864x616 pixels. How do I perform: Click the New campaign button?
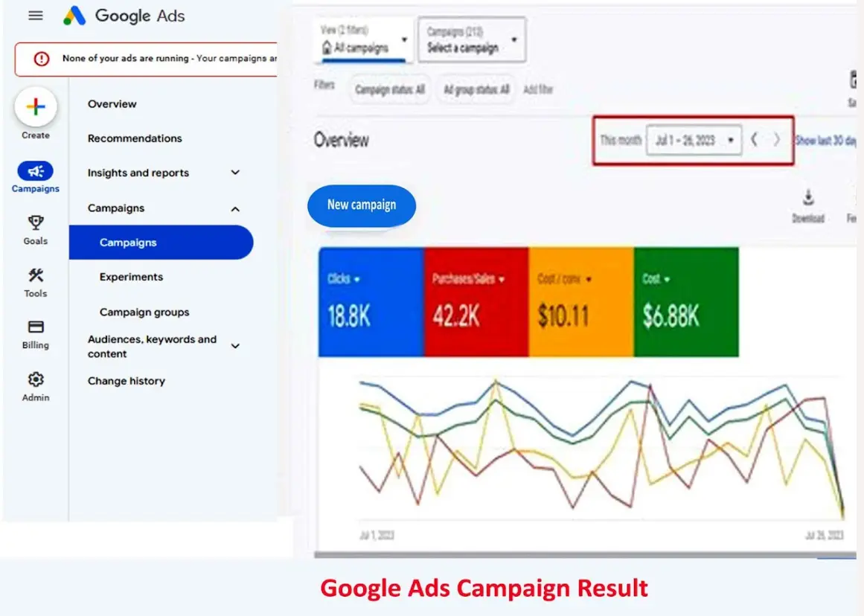(x=362, y=205)
